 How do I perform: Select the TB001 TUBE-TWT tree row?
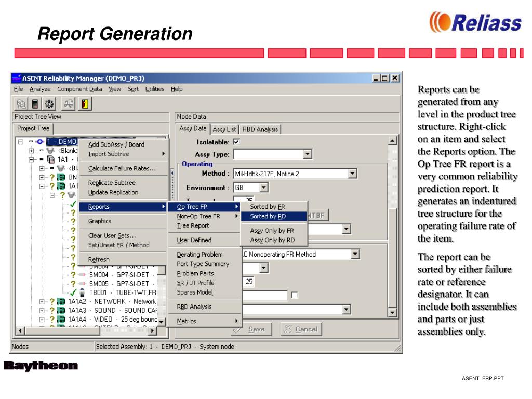(x=123, y=292)
